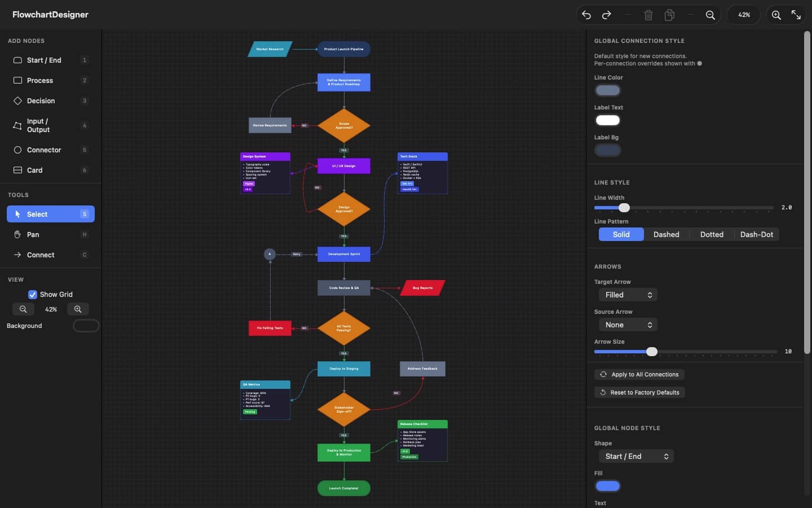
Task: Activate the Connect tool
Action: tap(50, 255)
